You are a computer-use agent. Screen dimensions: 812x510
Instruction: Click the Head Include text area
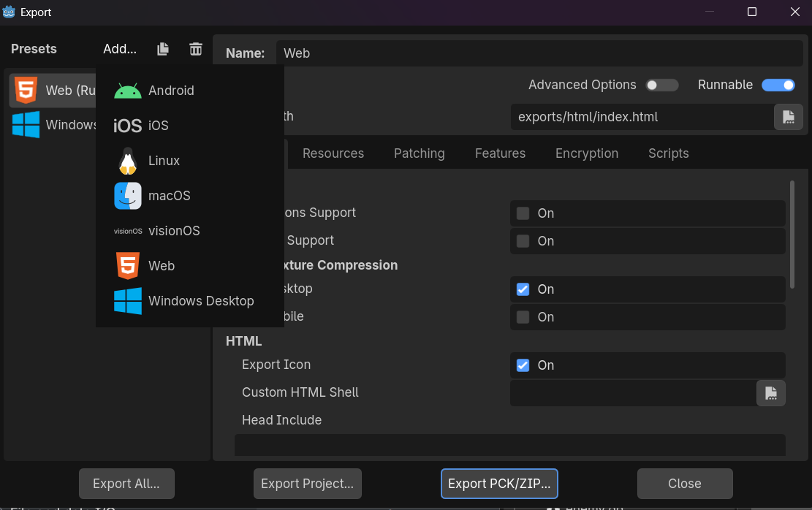(509, 445)
